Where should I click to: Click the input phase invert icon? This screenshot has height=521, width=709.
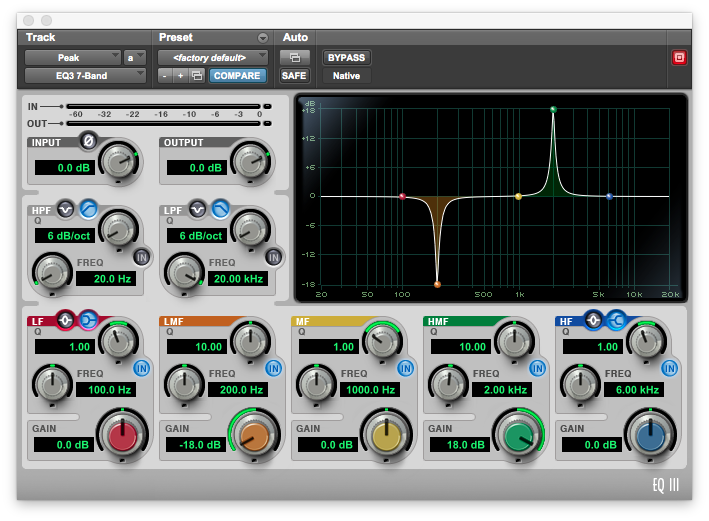coord(87,141)
